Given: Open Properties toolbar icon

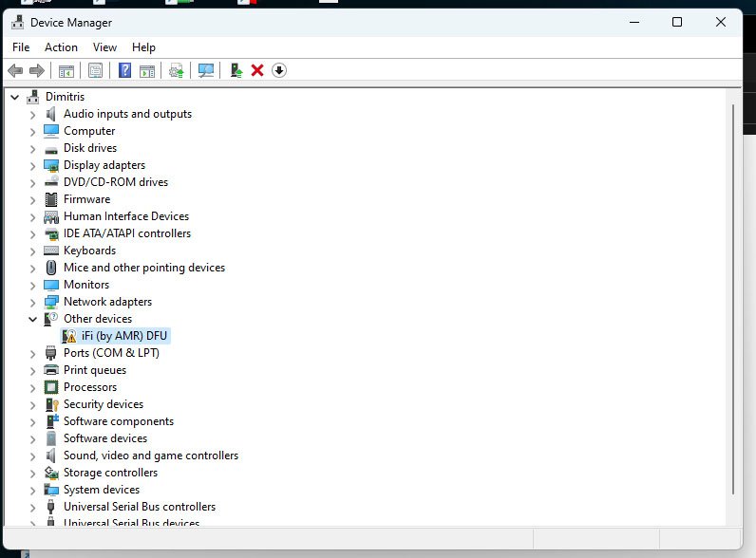Looking at the screenshot, I should click(x=96, y=71).
